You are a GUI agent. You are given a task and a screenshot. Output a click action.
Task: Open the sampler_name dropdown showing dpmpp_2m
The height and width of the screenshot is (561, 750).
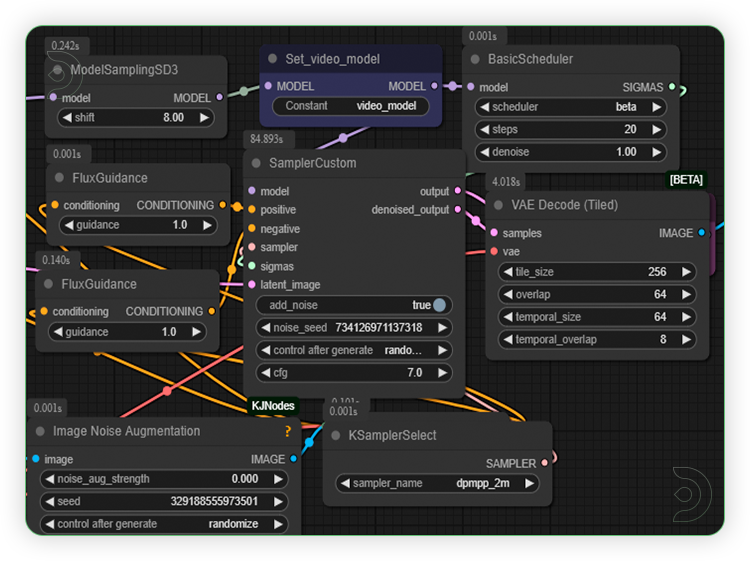click(x=437, y=484)
